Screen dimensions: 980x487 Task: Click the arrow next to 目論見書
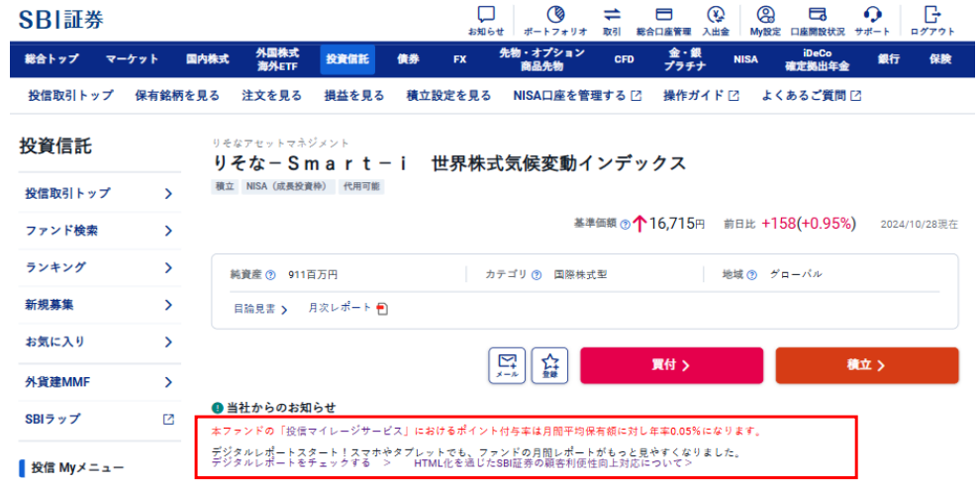[x=284, y=310]
